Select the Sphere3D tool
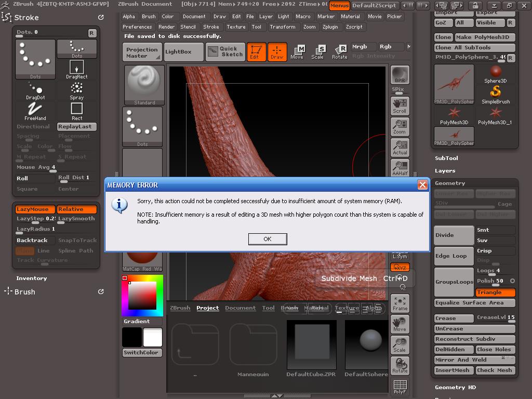Screen dimensions: 532x399 (495, 74)
